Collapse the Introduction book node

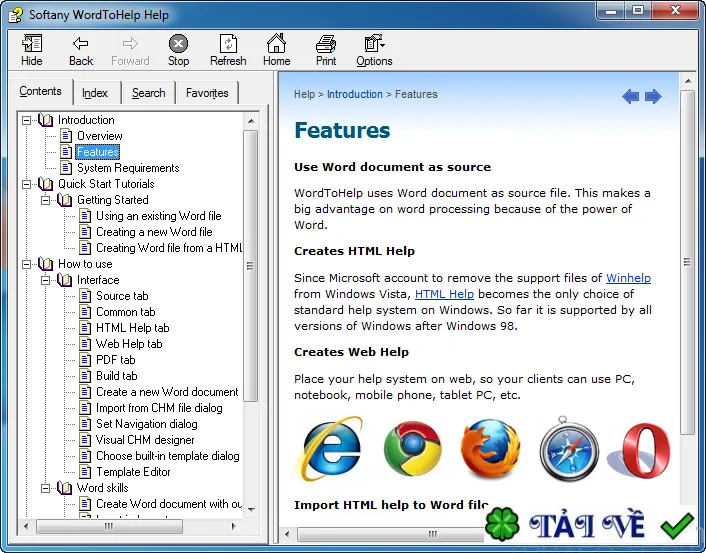click(26, 120)
